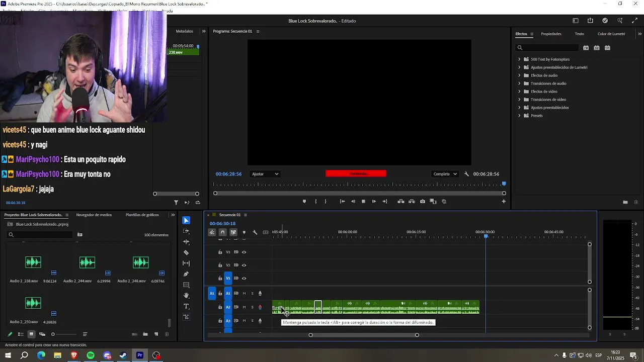Toggle insert sequences as nests
644x362 pixels.
tap(212, 232)
